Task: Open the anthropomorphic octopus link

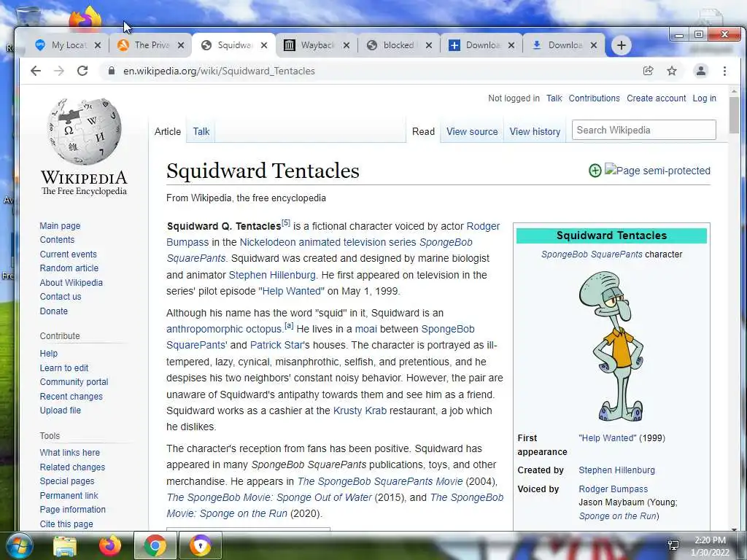Action: point(225,329)
